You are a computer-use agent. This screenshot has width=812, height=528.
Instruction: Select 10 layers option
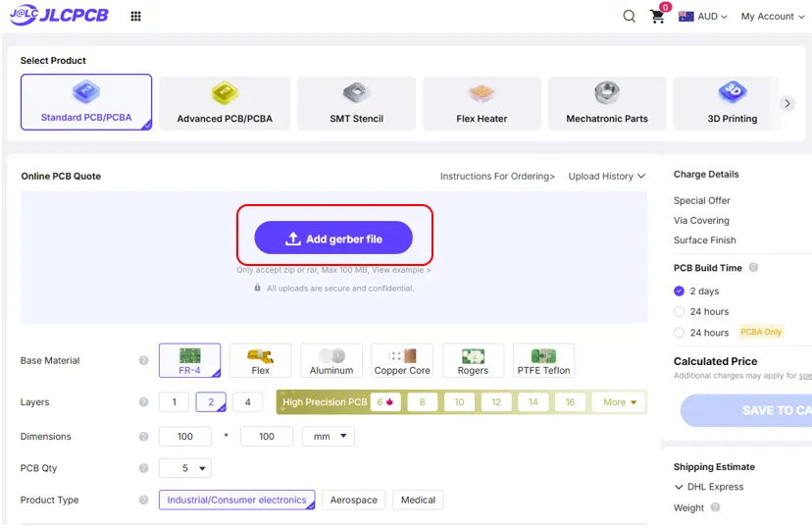click(x=459, y=402)
